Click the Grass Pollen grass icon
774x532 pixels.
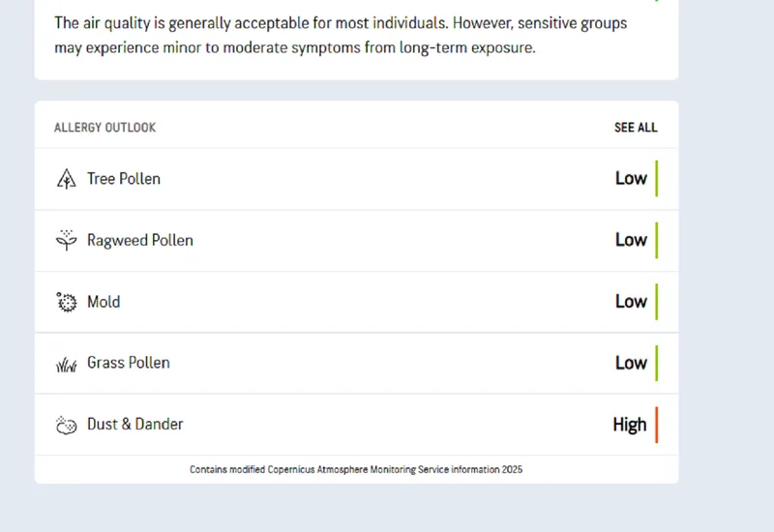coord(66,366)
